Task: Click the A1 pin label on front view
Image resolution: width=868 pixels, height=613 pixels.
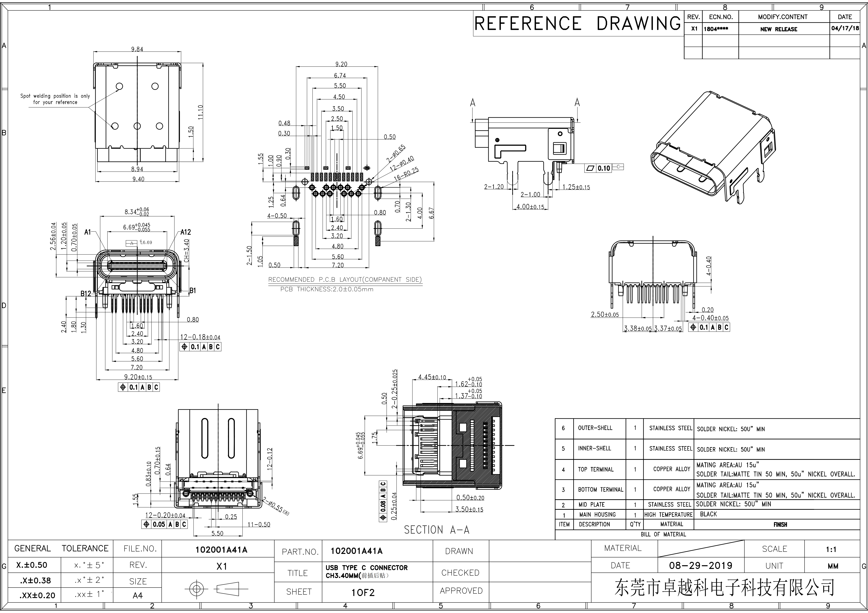Action: pyautogui.click(x=88, y=232)
